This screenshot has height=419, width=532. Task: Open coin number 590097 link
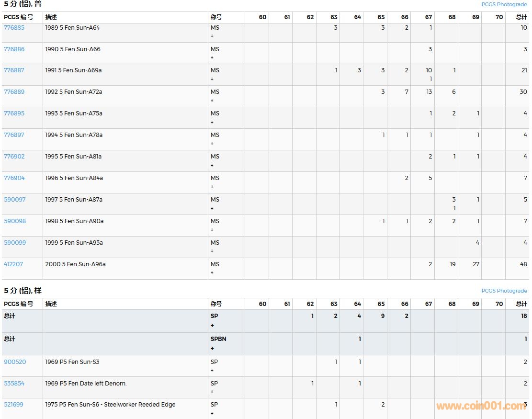point(15,200)
